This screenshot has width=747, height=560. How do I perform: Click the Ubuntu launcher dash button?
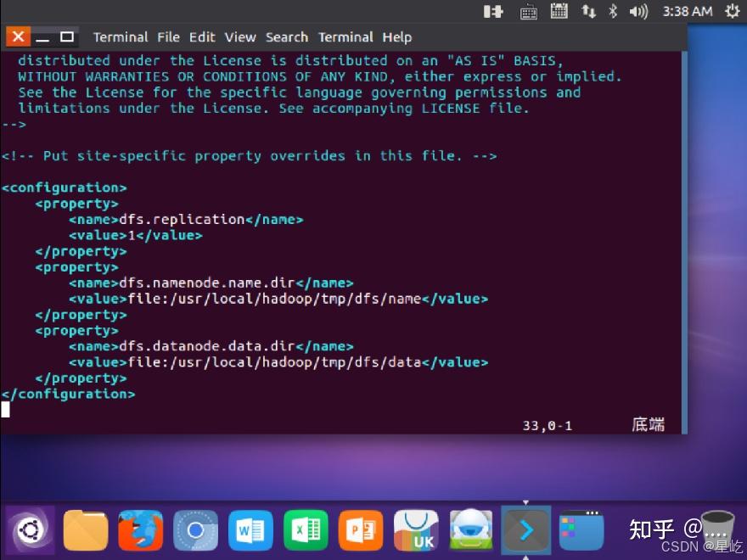(30, 529)
